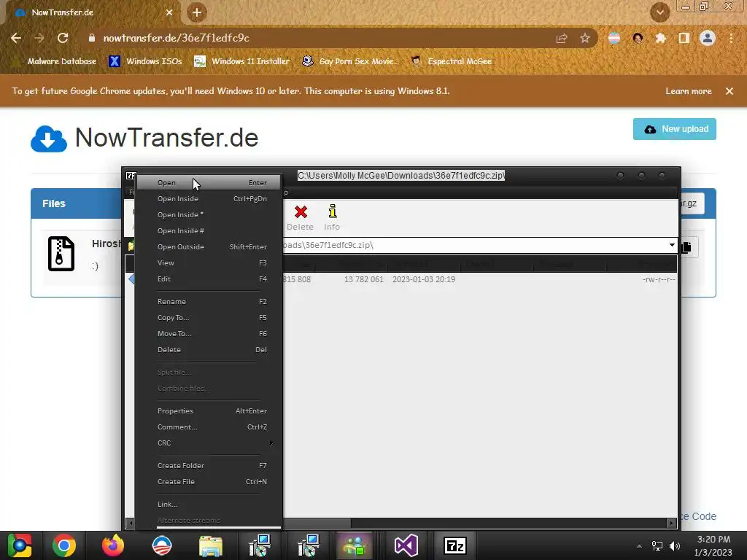Click the New upload button
The height and width of the screenshot is (560, 747).
[x=675, y=129]
